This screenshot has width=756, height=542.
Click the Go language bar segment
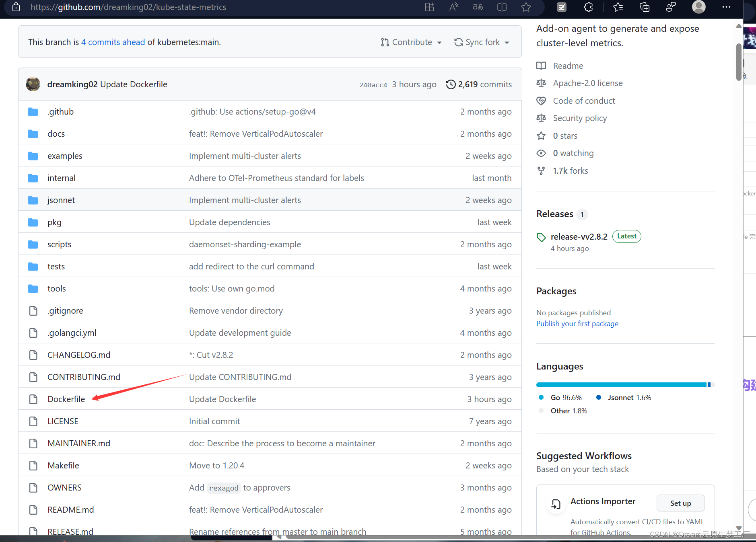coord(621,385)
